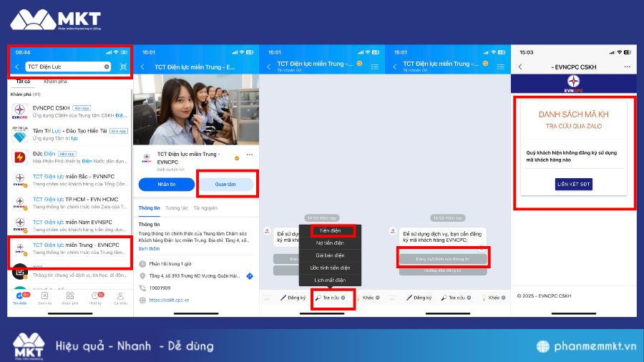Click the phanmemmkt.vn globe icon in the footer
This screenshot has height=362, width=644.
click(543, 346)
